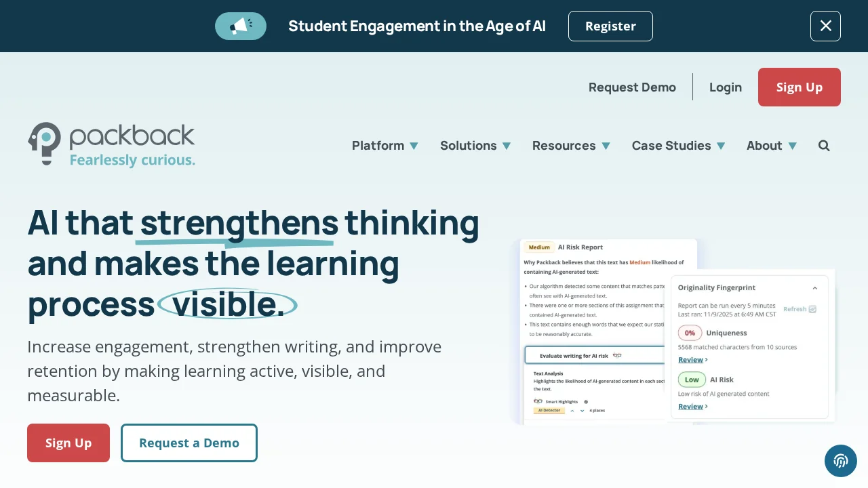Click the Register button in the banner
The height and width of the screenshot is (488, 868).
click(x=610, y=26)
